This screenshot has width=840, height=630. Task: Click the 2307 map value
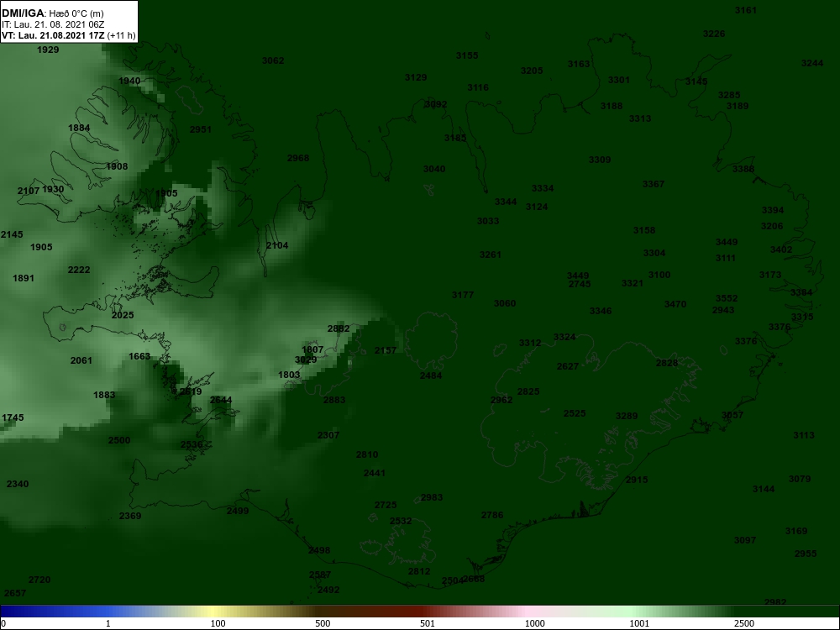328,435
